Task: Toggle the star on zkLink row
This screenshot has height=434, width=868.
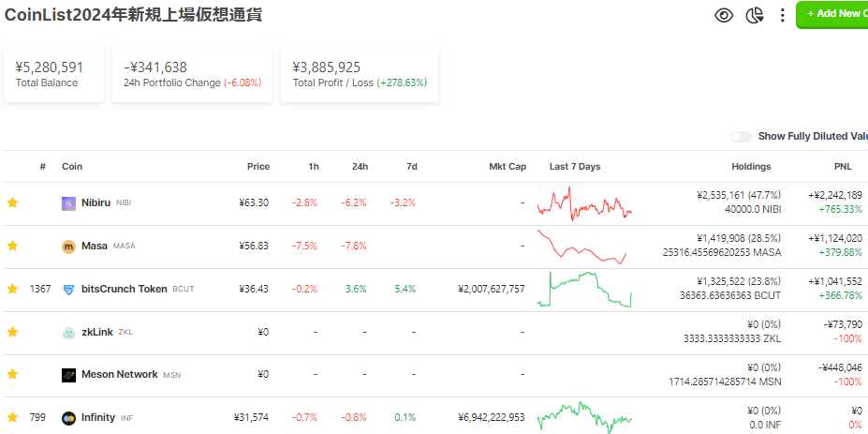Action: click(13, 332)
